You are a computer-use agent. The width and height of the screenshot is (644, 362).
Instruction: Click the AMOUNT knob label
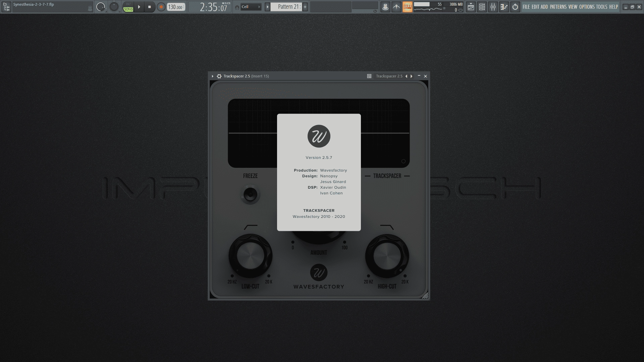[319, 253]
